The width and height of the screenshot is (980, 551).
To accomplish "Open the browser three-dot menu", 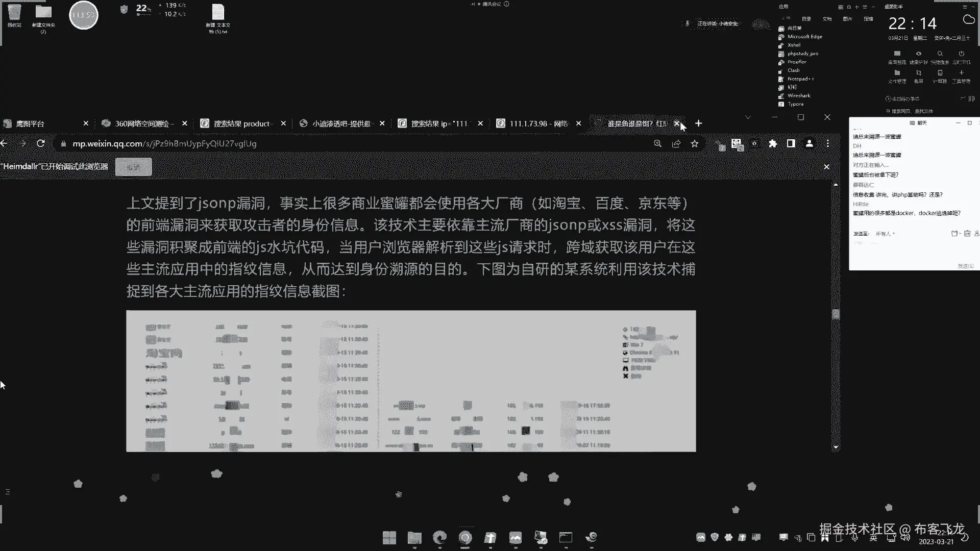I will (x=828, y=144).
